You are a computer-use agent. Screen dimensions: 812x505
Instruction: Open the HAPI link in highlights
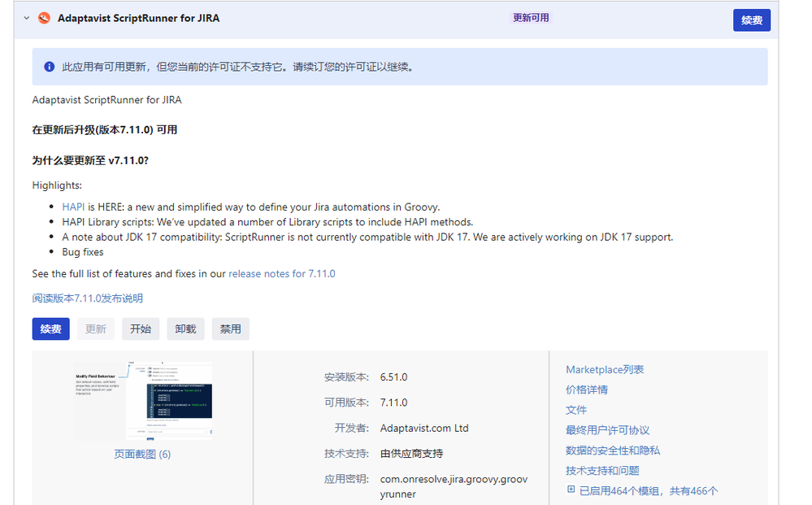73,207
